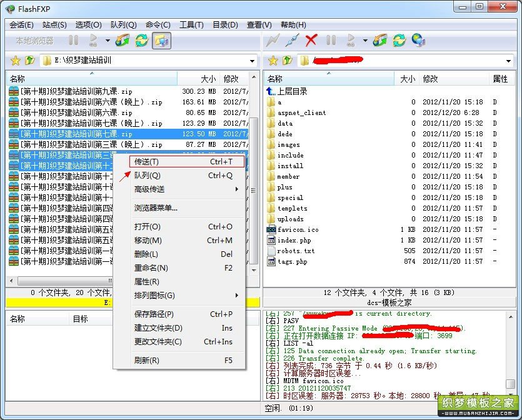Click the pause queue icon in local toolbar

73,42
